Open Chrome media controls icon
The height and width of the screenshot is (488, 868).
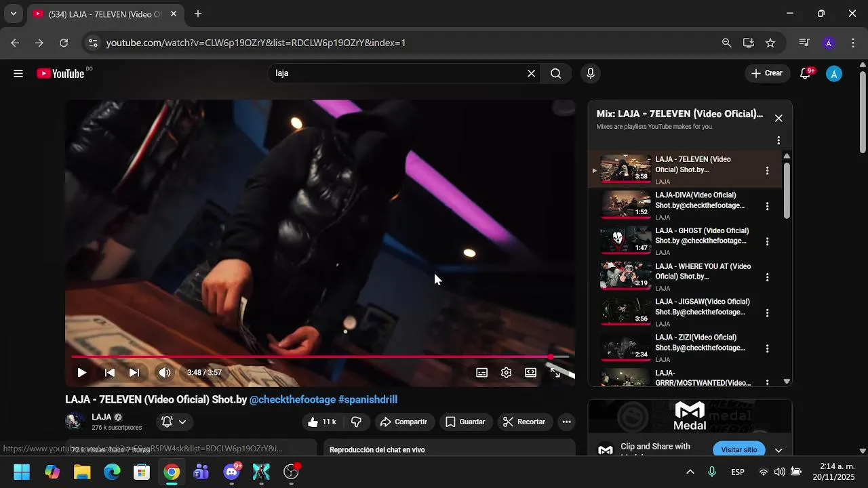click(804, 43)
